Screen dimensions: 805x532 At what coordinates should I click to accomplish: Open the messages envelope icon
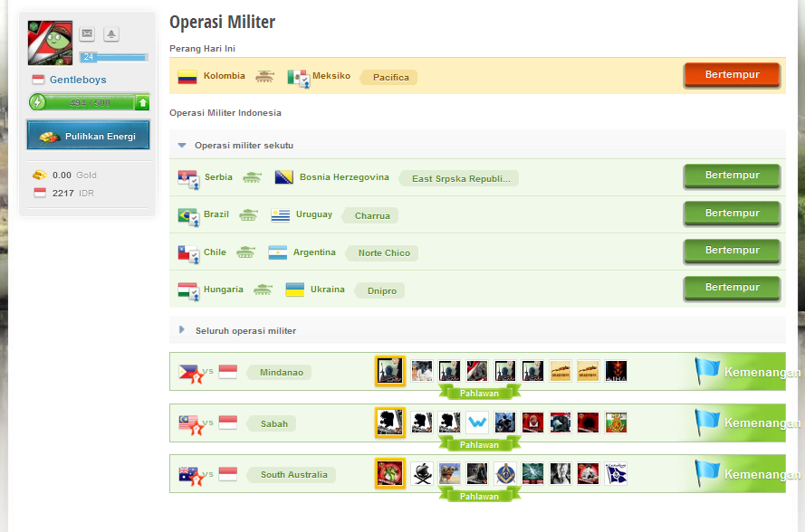87,33
